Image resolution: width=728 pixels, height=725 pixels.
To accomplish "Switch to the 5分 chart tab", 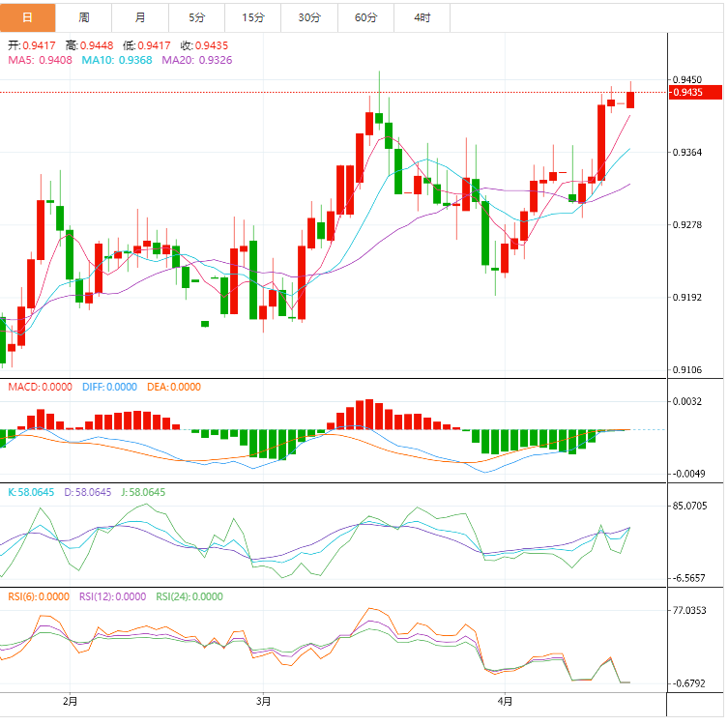I will point(197,17).
